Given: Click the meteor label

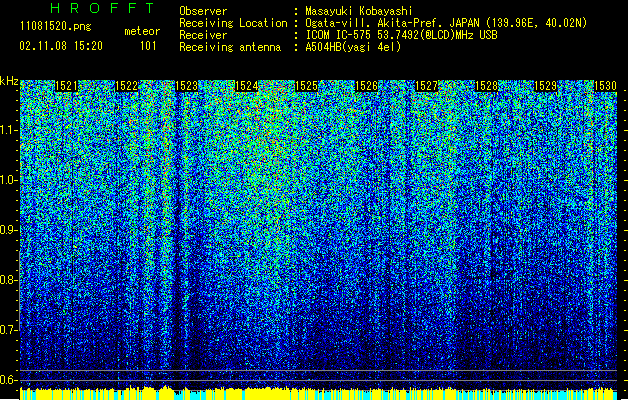Looking at the screenshot, I should [x=142, y=31].
